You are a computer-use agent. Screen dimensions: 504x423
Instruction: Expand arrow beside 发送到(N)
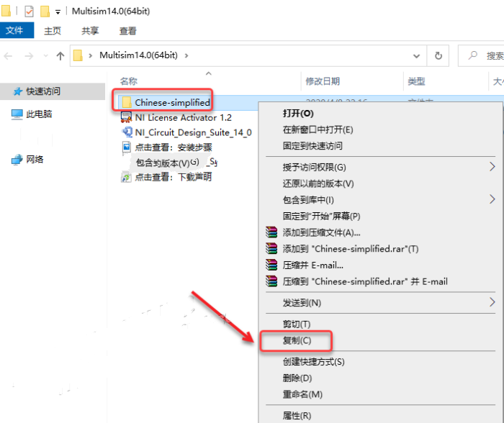coord(492,302)
